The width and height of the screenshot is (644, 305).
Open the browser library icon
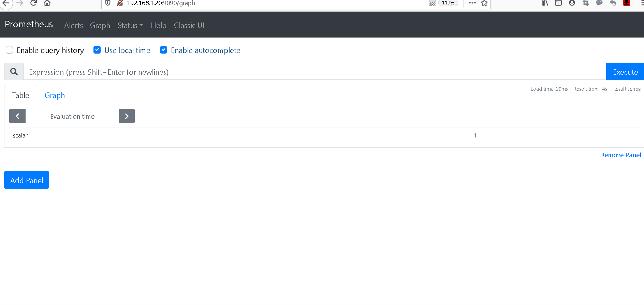click(545, 3)
